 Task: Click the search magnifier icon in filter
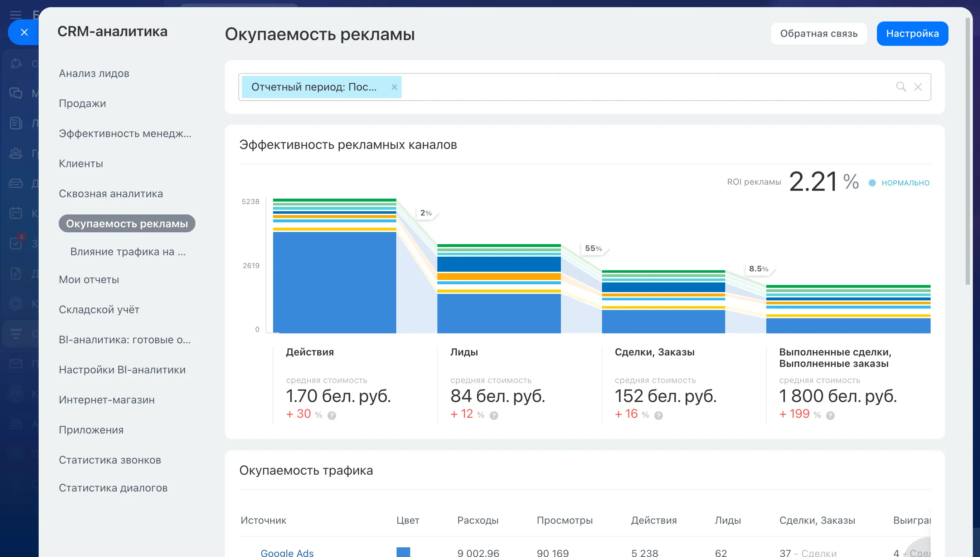(901, 87)
